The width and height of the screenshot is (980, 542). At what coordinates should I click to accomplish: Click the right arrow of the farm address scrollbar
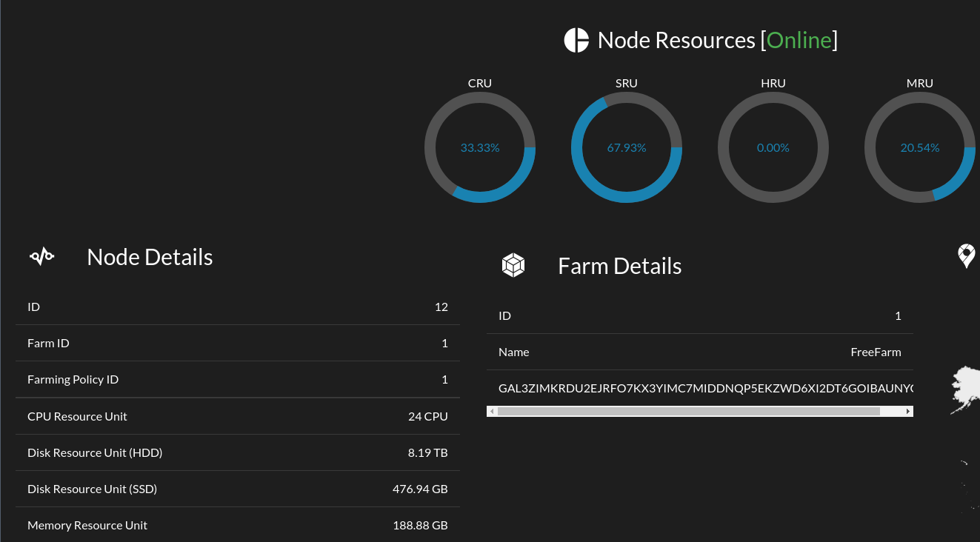coord(908,411)
